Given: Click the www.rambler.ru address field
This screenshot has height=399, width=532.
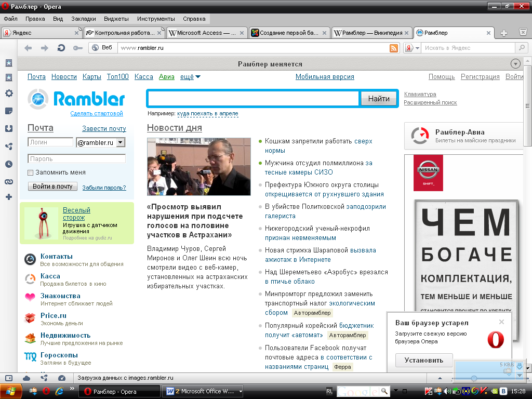Looking at the screenshot, I should [253, 48].
